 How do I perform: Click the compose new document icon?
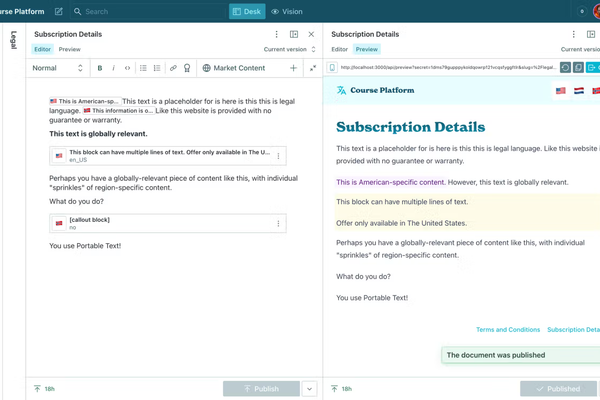pyautogui.click(x=59, y=11)
